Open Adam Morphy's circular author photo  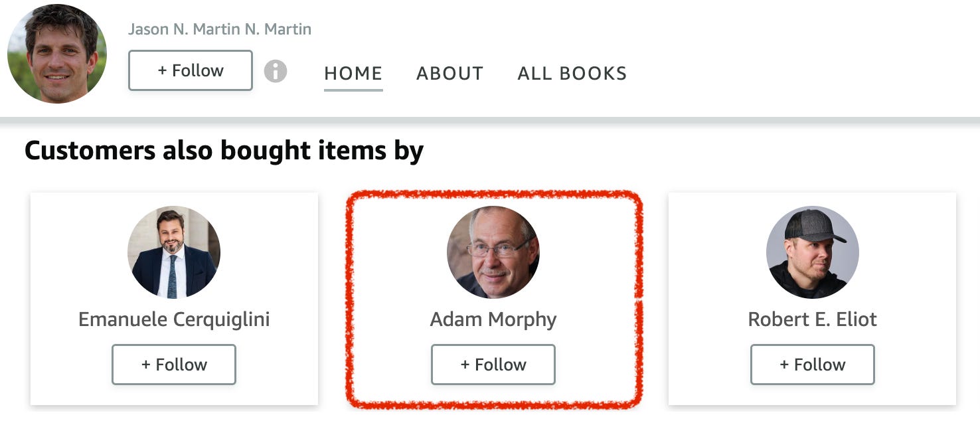(x=493, y=252)
